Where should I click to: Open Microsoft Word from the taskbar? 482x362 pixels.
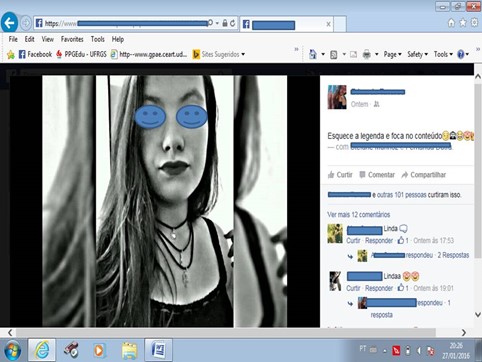tap(159, 350)
